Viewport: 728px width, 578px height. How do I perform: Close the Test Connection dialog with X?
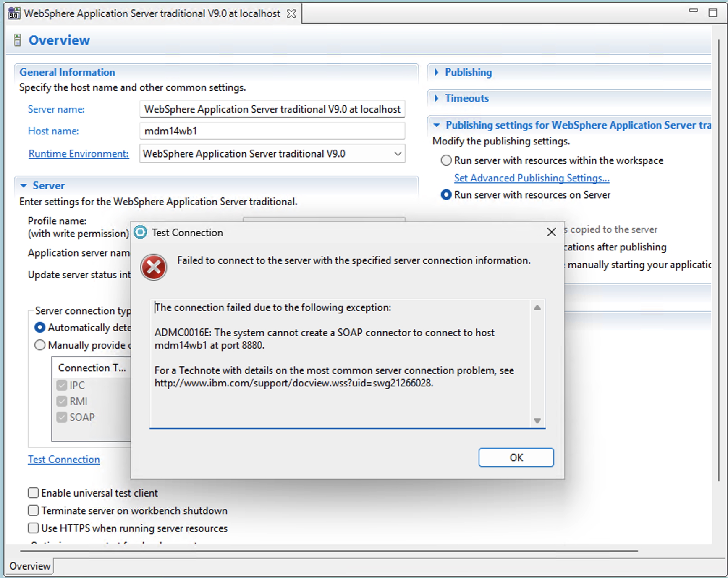pyautogui.click(x=551, y=232)
